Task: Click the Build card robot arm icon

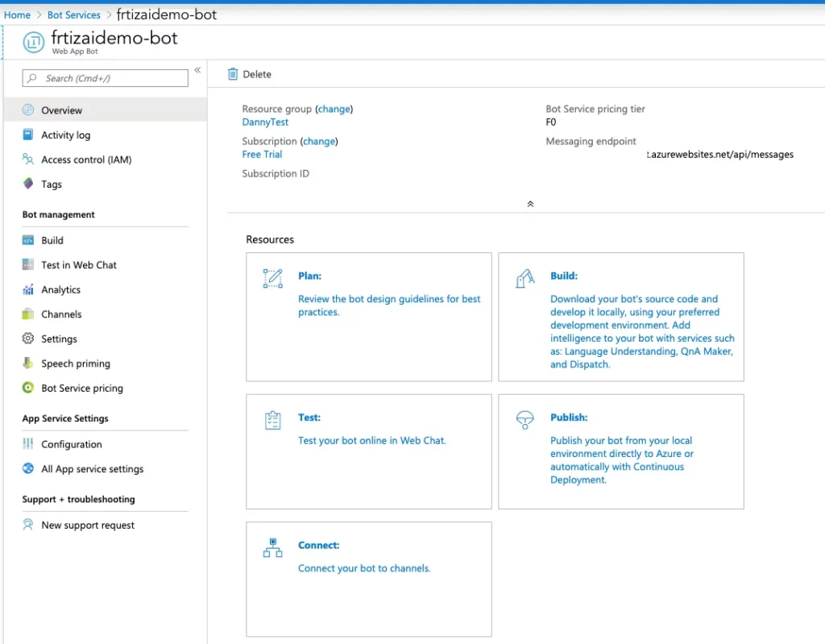Action: pyautogui.click(x=525, y=279)
